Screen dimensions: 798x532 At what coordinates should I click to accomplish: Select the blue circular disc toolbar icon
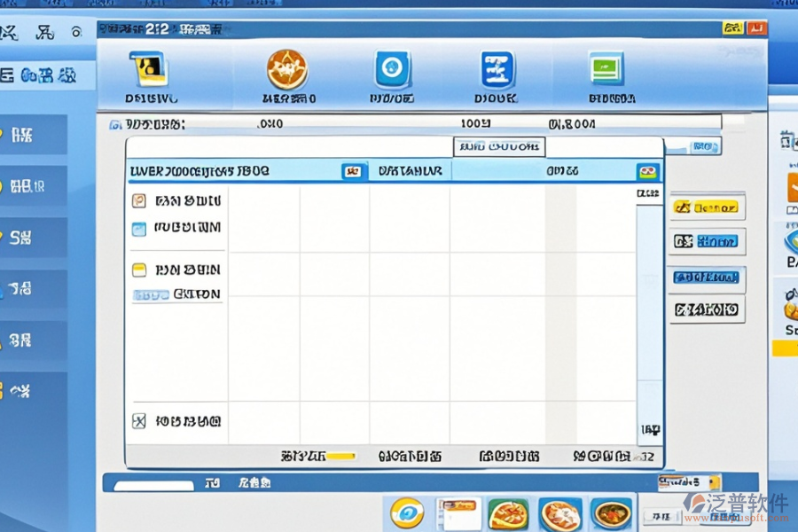click(x=390, y=68)
